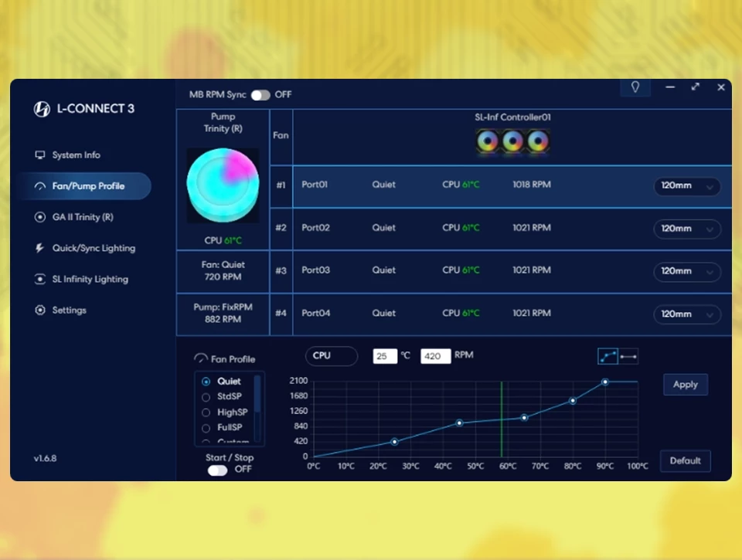This screenshot has width=742, height=560.
Task: Click the first fan icon under SL-Inf Controller01
Action: click(x=488, y=141)
